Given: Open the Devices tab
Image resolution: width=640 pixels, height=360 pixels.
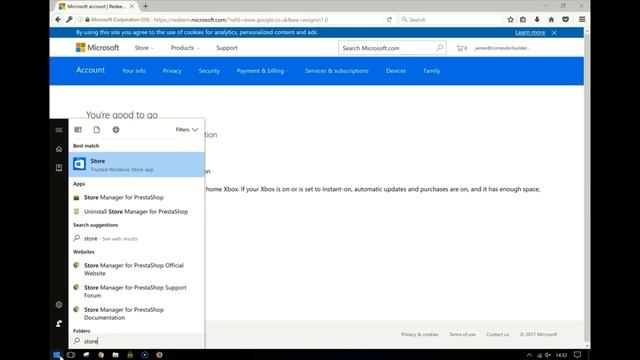Looking at the screenshot, I should pyautogui.click(x=396, y=71).
